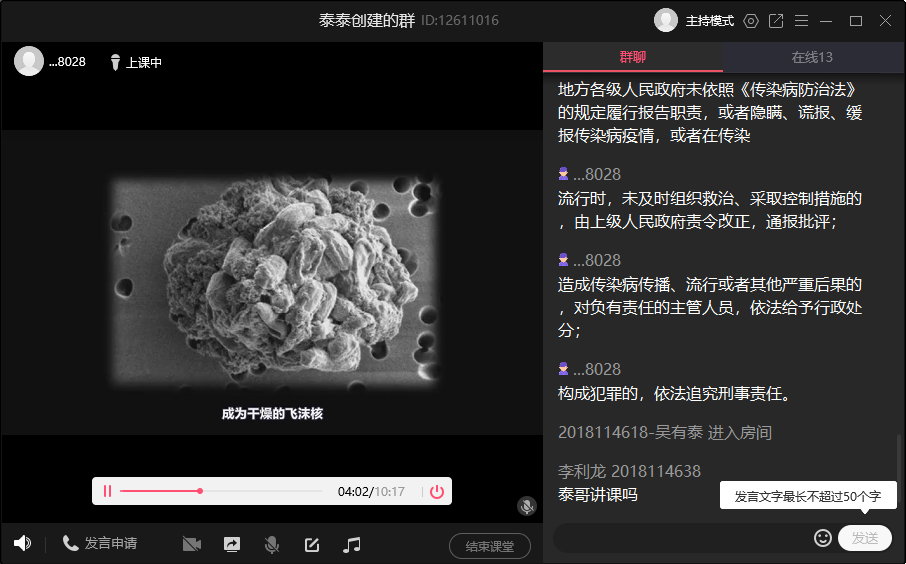Click the 发送 button

click(865, 538)
